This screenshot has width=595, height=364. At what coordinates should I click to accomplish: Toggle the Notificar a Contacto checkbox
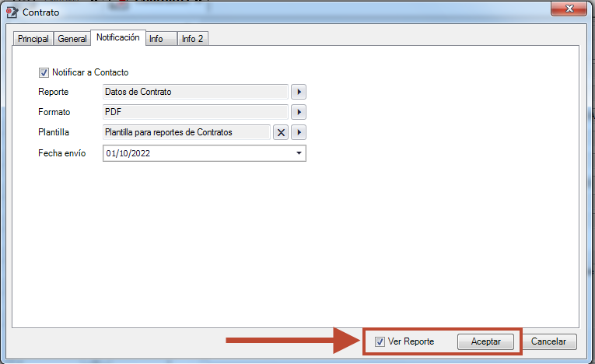[44, 72]
